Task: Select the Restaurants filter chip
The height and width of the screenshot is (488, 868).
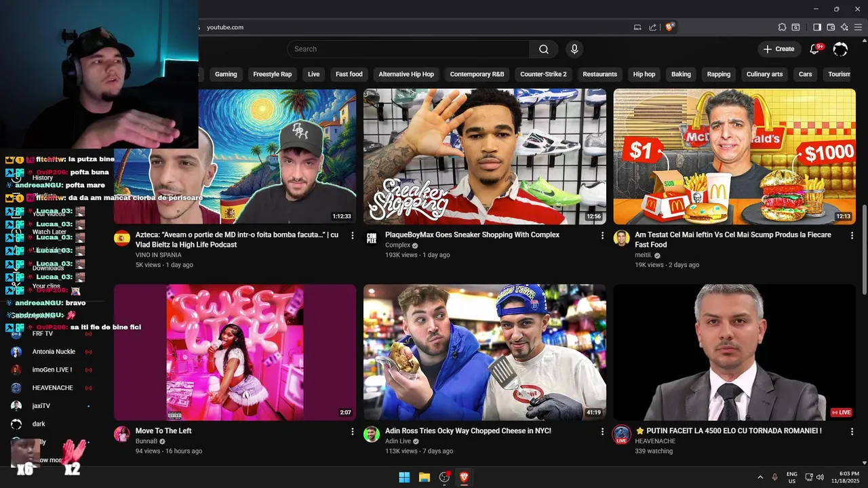Action: (600, 74)
